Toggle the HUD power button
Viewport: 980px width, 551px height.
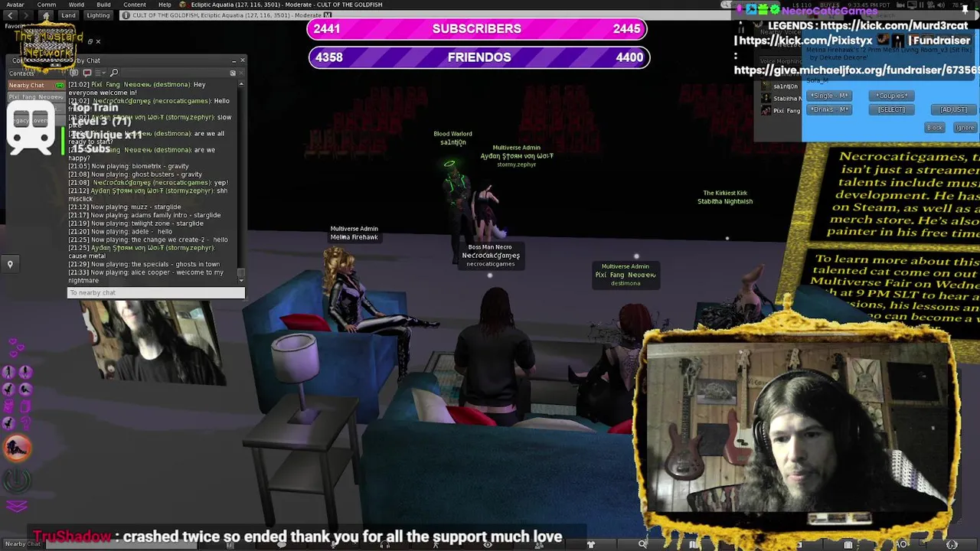(x=18, y=481)
